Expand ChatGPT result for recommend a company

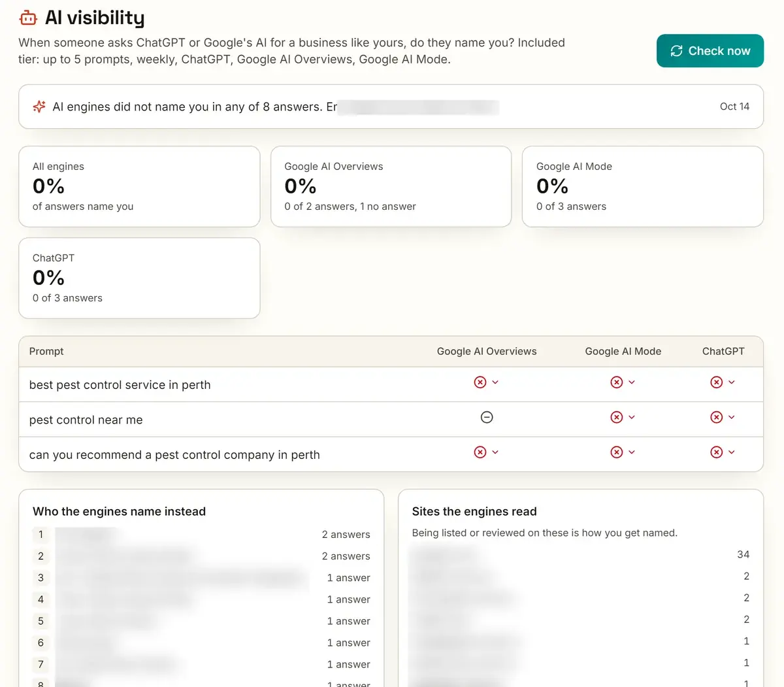click(732, 452)
